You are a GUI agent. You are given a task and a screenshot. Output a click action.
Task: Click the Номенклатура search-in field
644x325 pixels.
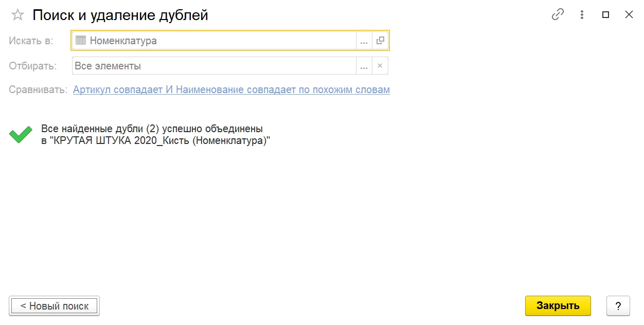pos(214,41)
